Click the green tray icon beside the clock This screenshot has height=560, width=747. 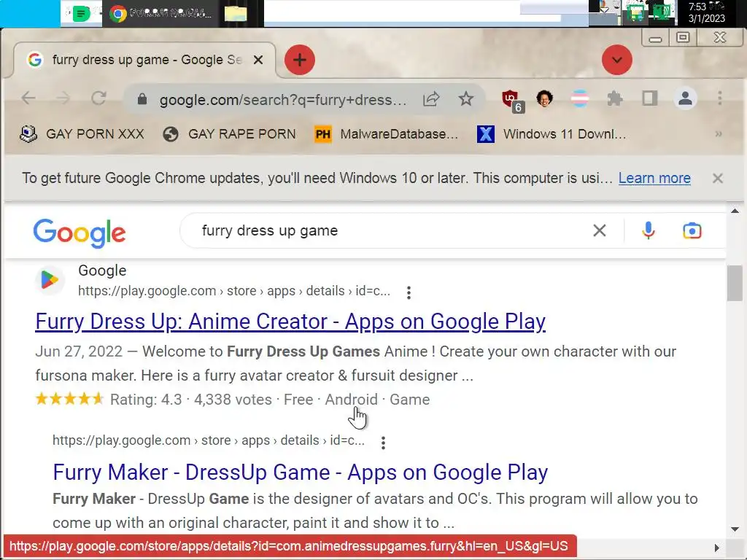[x=662, y=12]
